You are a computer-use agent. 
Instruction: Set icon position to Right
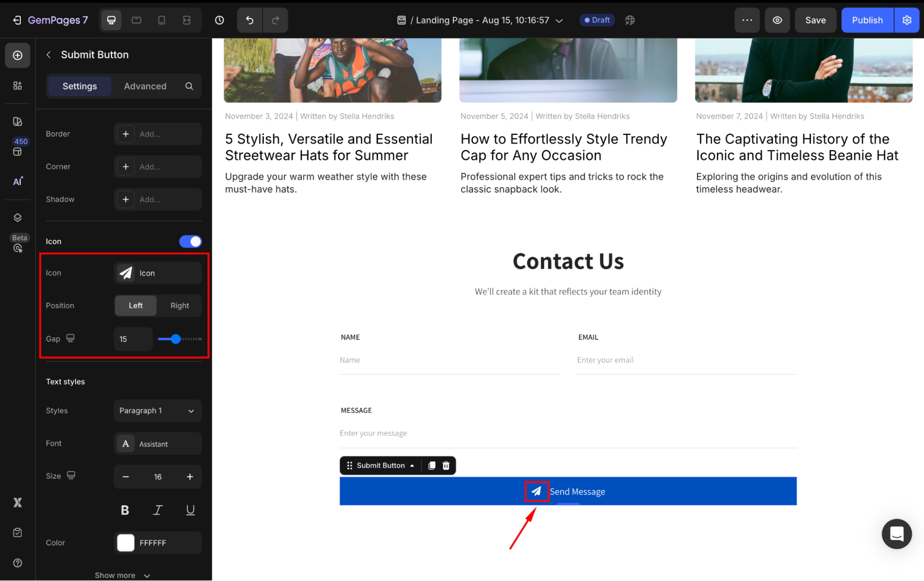[x=179, y=306]
